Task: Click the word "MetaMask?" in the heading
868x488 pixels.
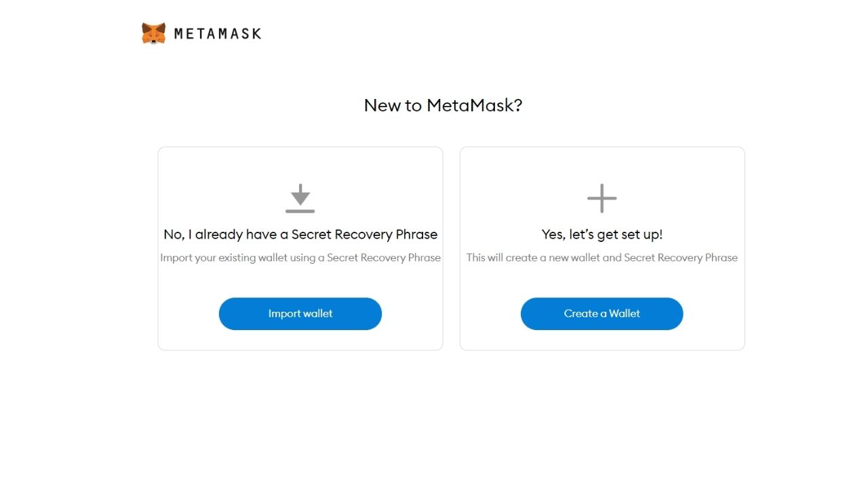Action: [x=474, y=106]
